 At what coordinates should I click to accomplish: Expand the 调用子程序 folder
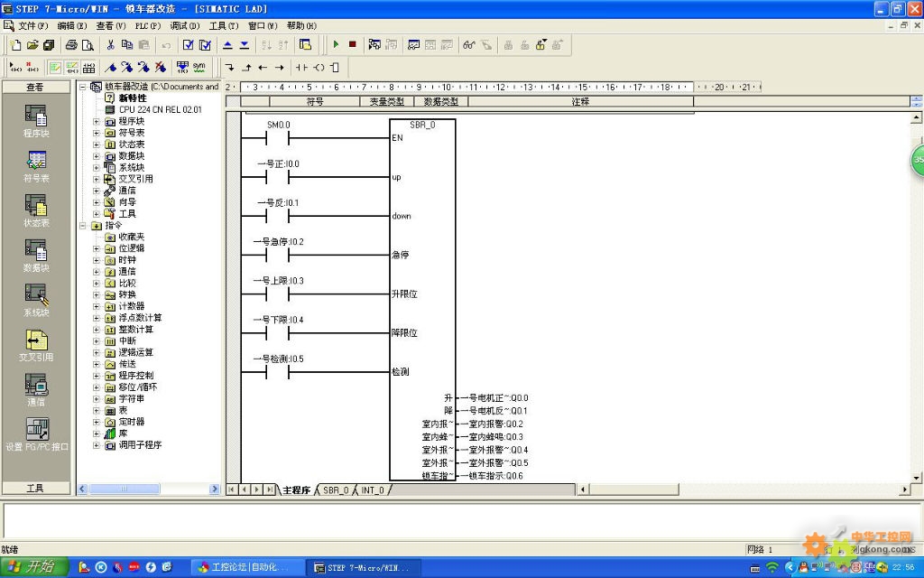tap(96, 445)
